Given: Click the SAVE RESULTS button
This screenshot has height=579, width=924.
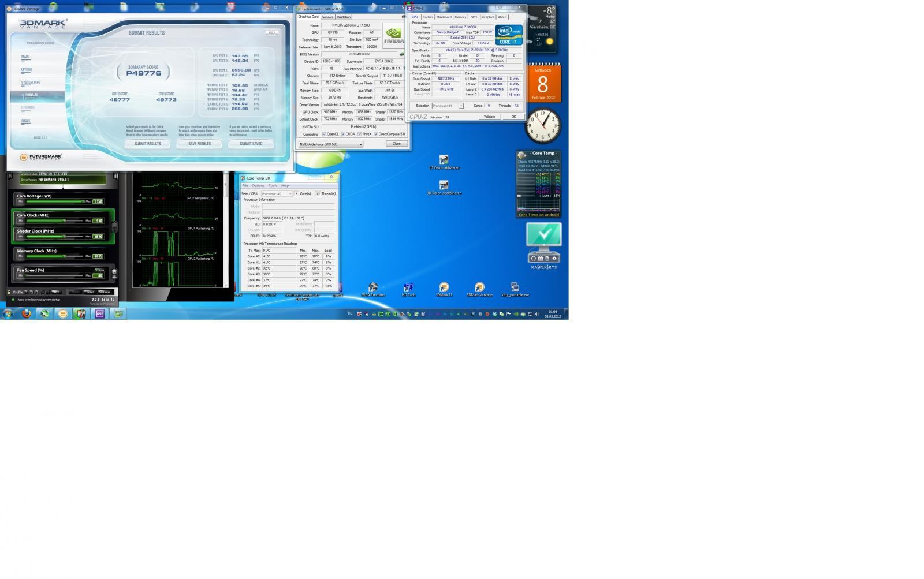Looking at the screenshot, I should pyautogui.click(x=199, y=144).
